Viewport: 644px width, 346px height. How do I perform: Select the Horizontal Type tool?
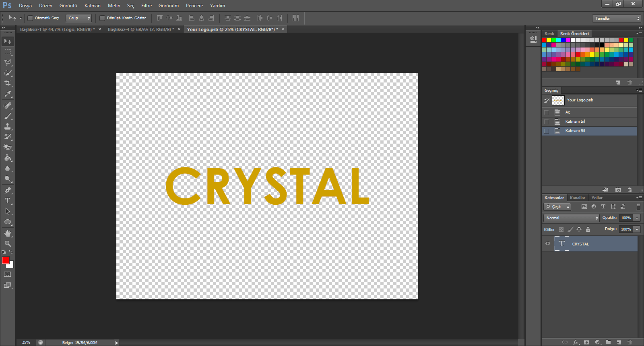(x=8, y=201)
